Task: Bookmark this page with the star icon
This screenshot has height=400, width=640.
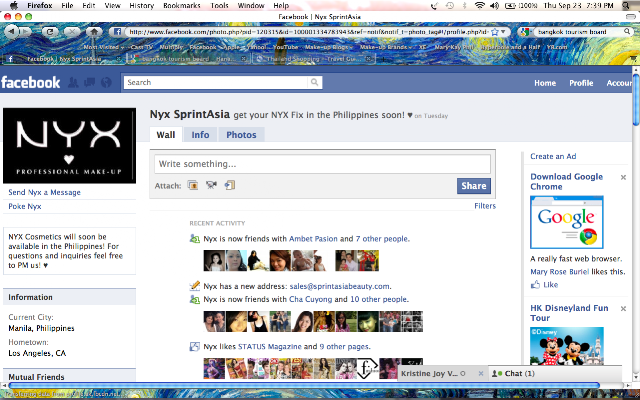Action: [495, 32]
